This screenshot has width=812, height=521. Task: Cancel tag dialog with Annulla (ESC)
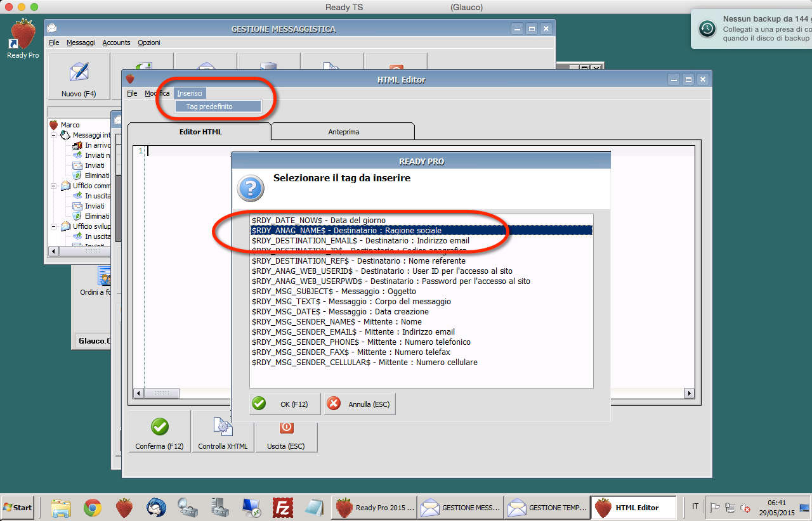(360, 404)
